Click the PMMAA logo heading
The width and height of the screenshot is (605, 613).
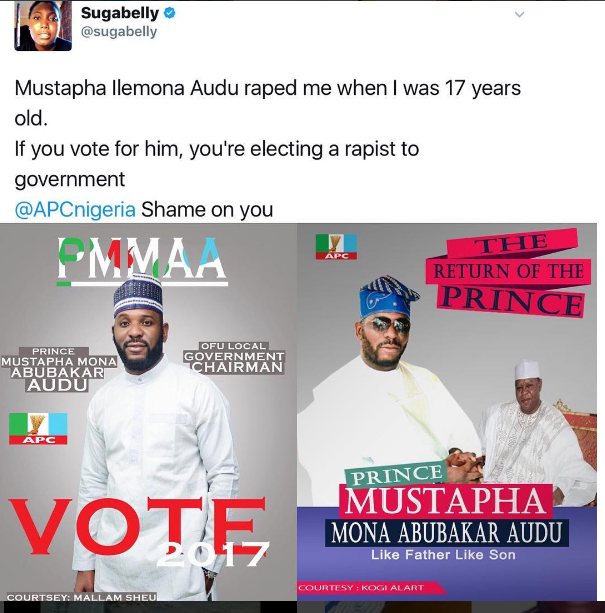[x=142, y=260]
